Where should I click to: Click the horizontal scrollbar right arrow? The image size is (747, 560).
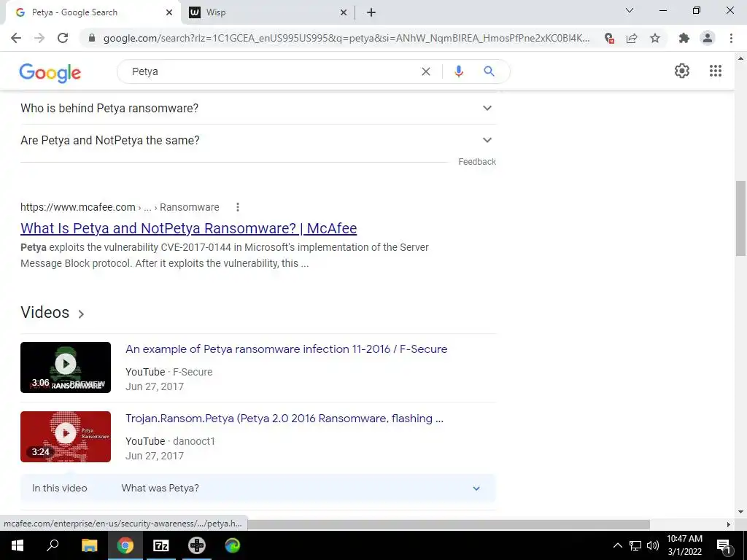click(728, 524)
